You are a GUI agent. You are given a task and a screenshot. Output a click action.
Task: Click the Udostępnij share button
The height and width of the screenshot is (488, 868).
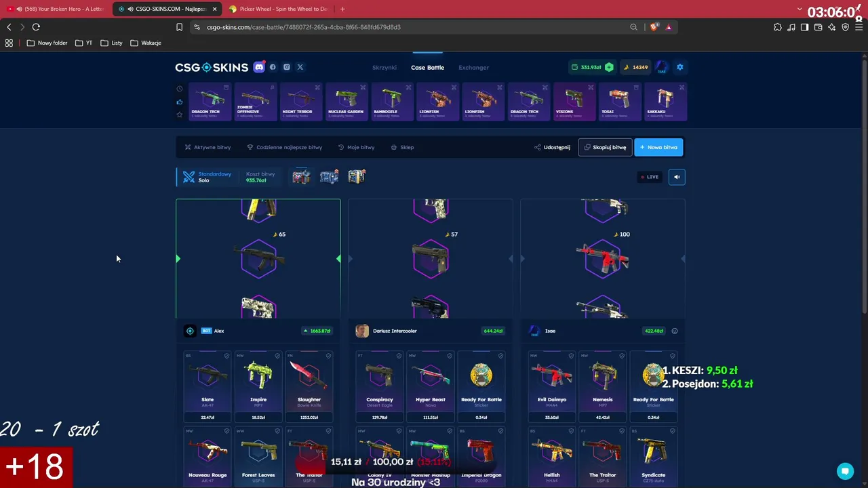tap(552, 147)
